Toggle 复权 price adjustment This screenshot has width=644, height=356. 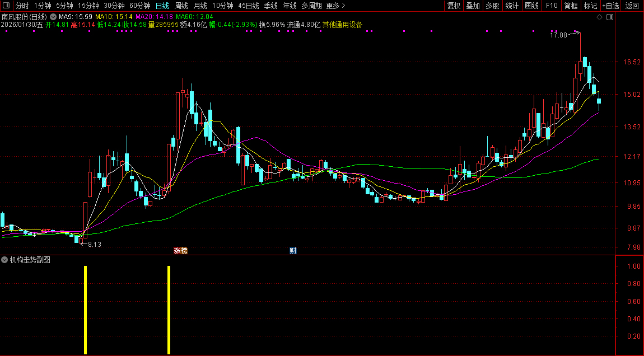coord(454,6)
